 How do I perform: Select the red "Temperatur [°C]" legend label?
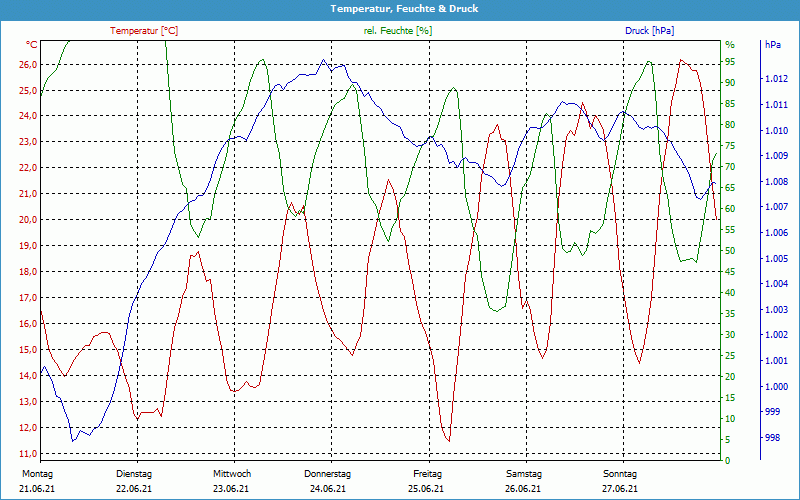click(x=144, y=31)
